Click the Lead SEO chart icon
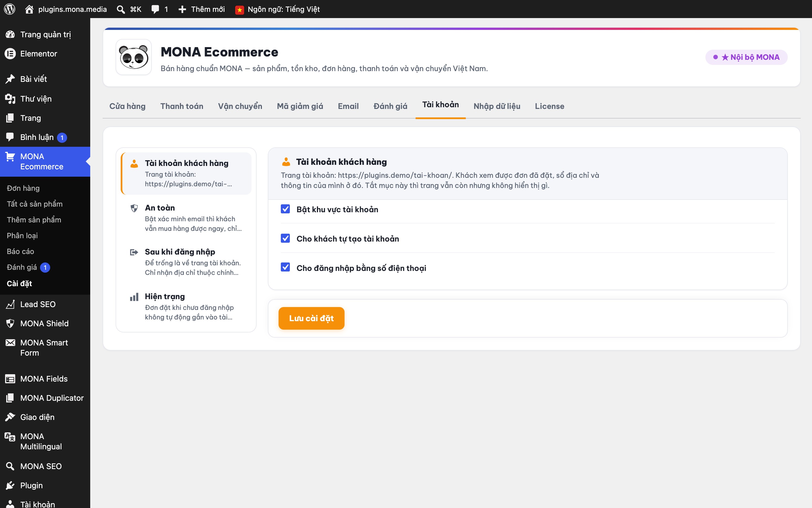This screenshot has height=508, width=812. tap(10, 305)
